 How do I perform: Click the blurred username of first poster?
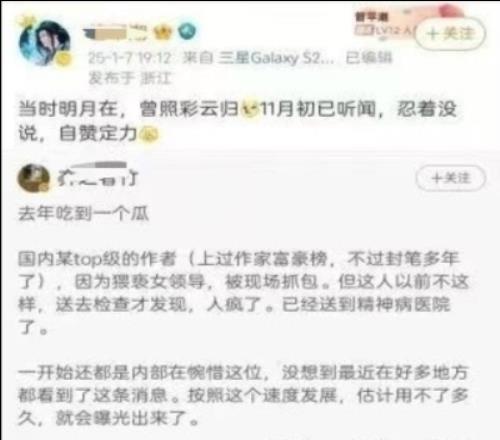(x=115, y=33)
